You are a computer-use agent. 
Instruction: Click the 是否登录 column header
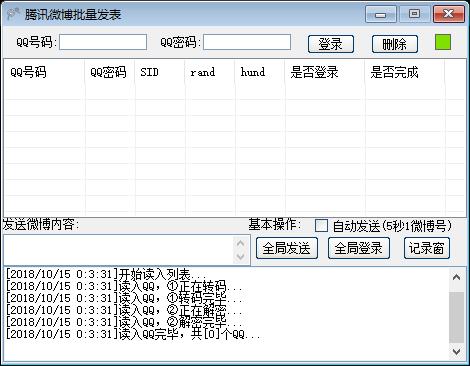click(325, 72)
